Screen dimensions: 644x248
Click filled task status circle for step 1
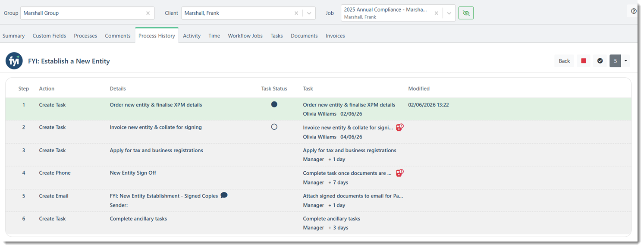coord(274,104)
